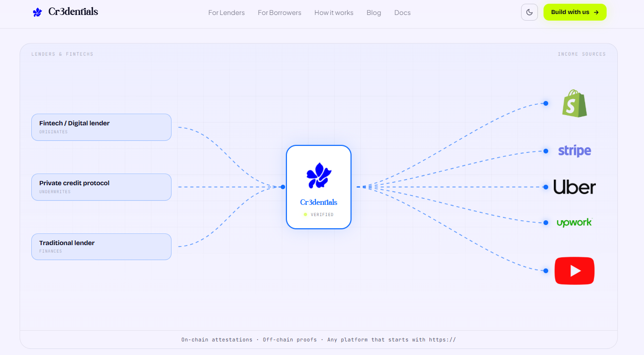
Task: Click the Cr3dentials flower logo in header
Action: click(x=37, y=12)
